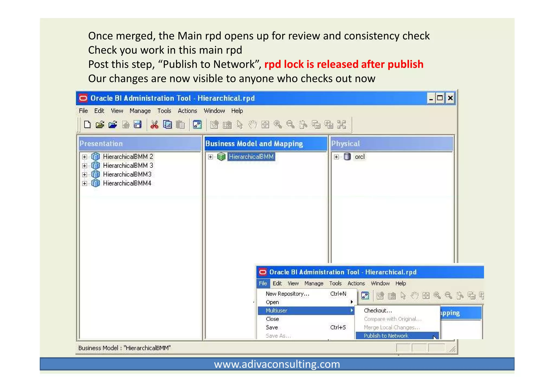Image resolution: width=555 pixels, height=392 pixels.
Task: Click the Physical pane header
Action: pos(392,143)
